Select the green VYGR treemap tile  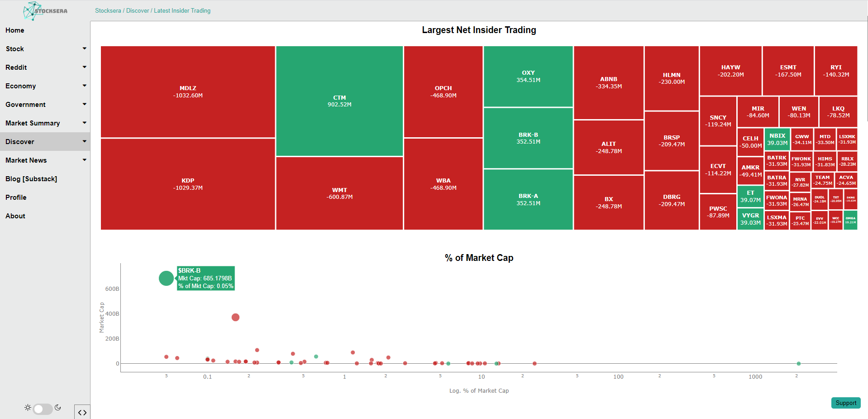pyautogui.click(x=750, y=219)
